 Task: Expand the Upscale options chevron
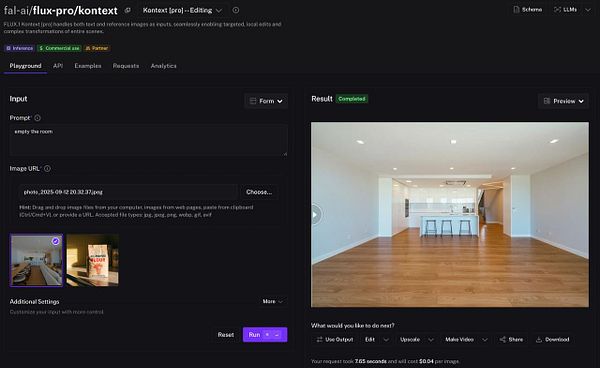pos(431,340)
